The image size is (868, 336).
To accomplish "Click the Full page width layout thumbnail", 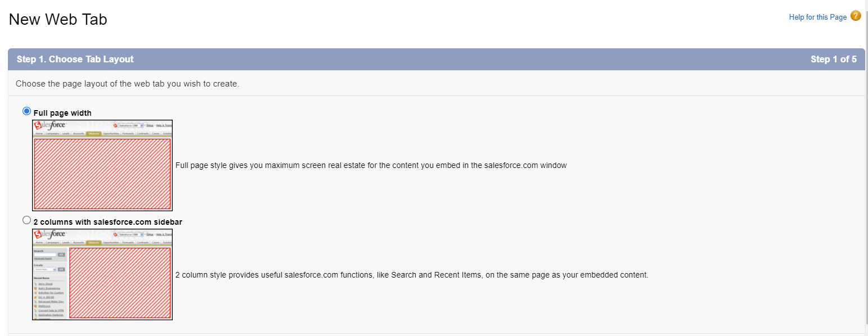I will [x=102, y=165].
